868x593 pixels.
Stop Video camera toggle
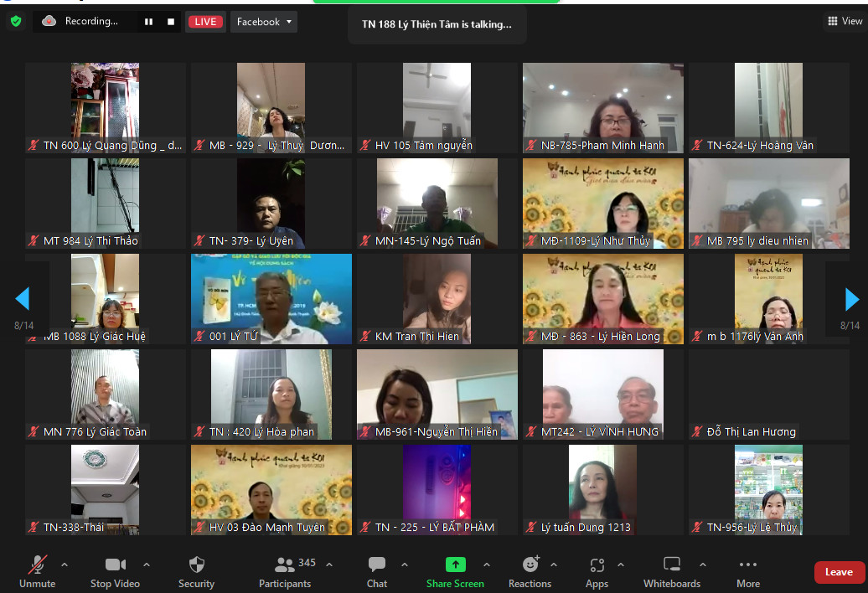(115, 571)
